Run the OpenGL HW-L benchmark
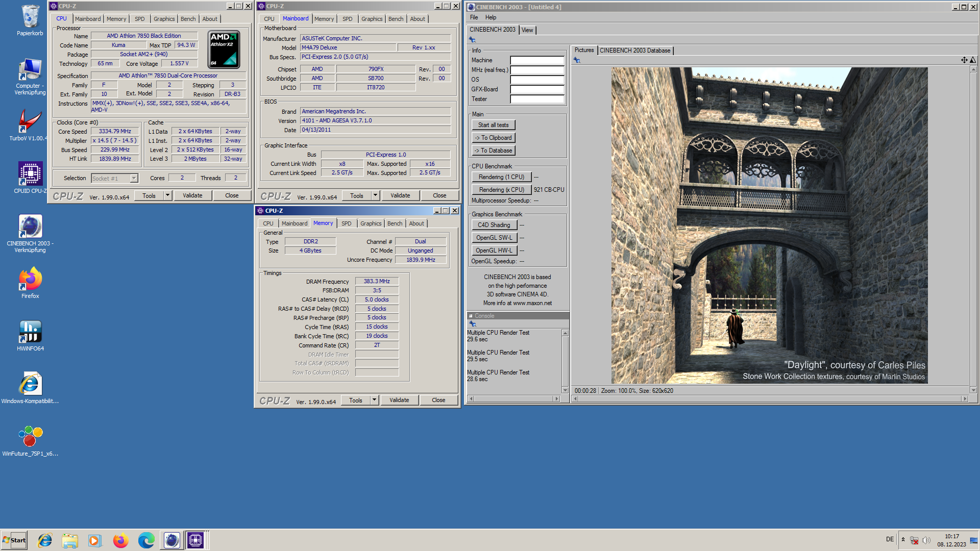This screenshot has height=551, width=980. coord(494,251)
